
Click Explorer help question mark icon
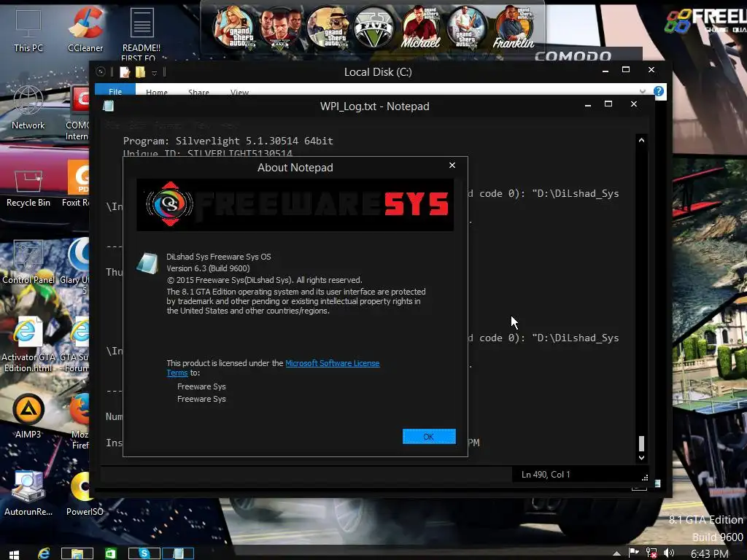coord(659,91)
